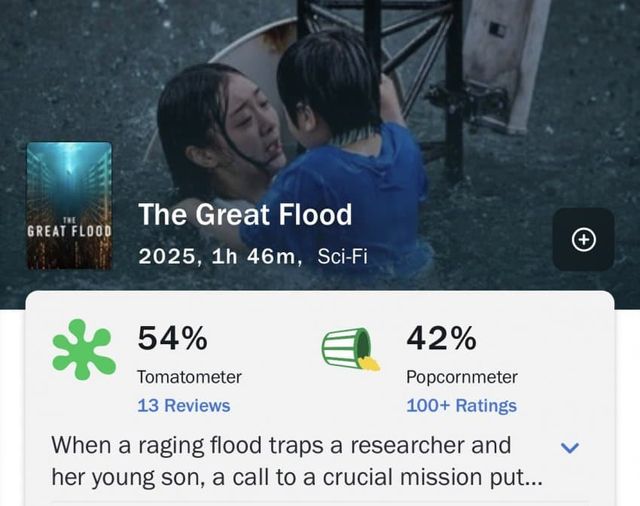Image resolution: width=640 pixels, height=506 pixels.
Task: Click the 42% Popcornmeter score
Action: 440,339
